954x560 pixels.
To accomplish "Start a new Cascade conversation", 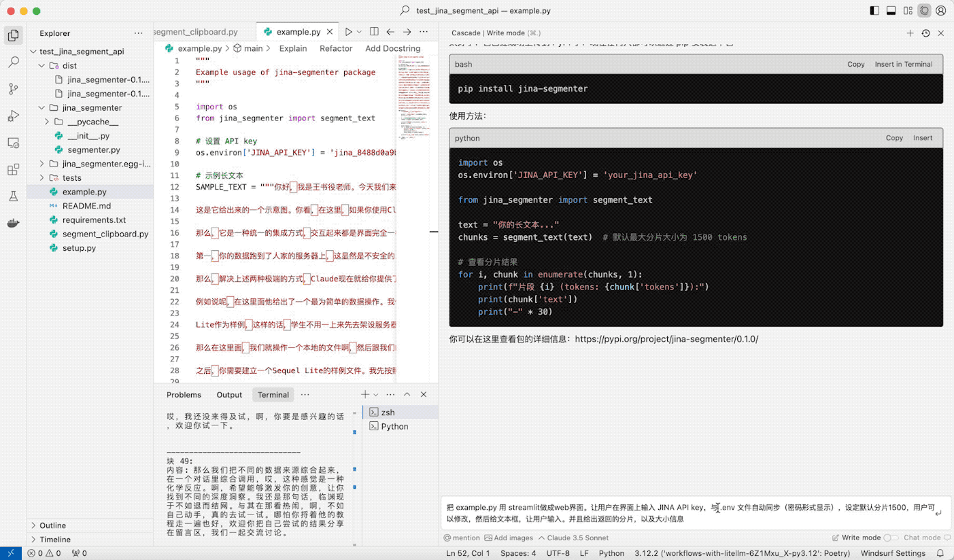I will [910, 33].
